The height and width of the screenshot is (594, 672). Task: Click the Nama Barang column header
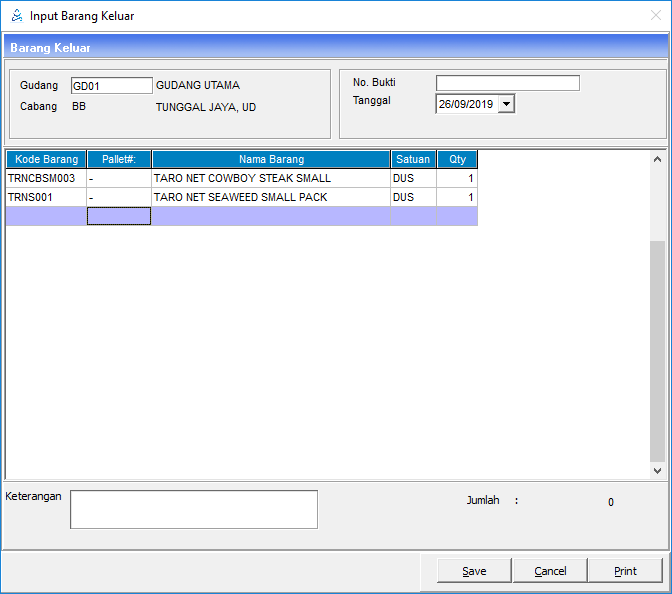[x=271, y=159]
